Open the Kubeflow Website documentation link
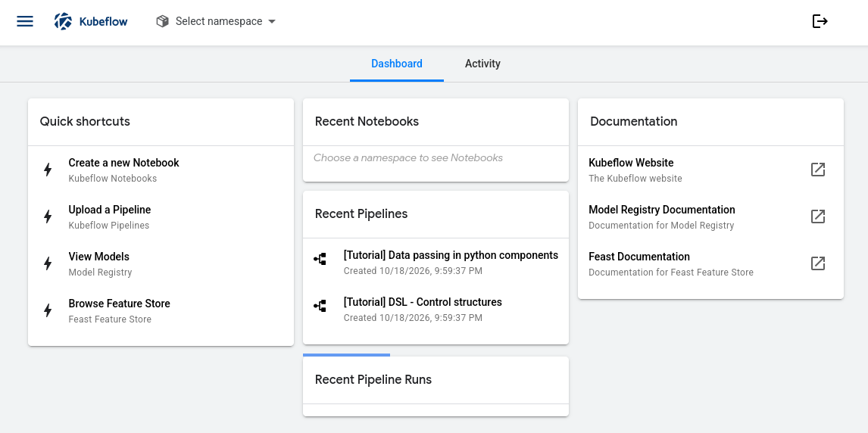The width and height of the screenshot is (868, 433). [x=710, y=170]
